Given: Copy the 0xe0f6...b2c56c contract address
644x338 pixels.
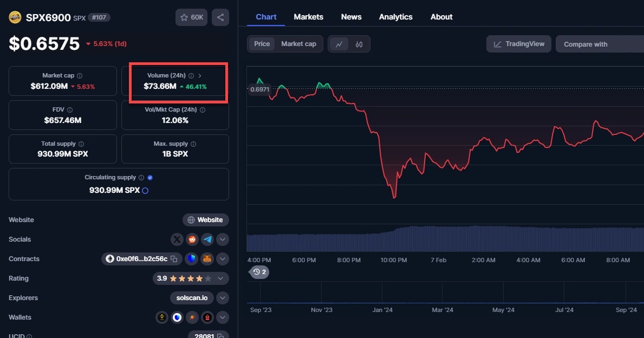Looking at the screenshot, I should 174,259.
